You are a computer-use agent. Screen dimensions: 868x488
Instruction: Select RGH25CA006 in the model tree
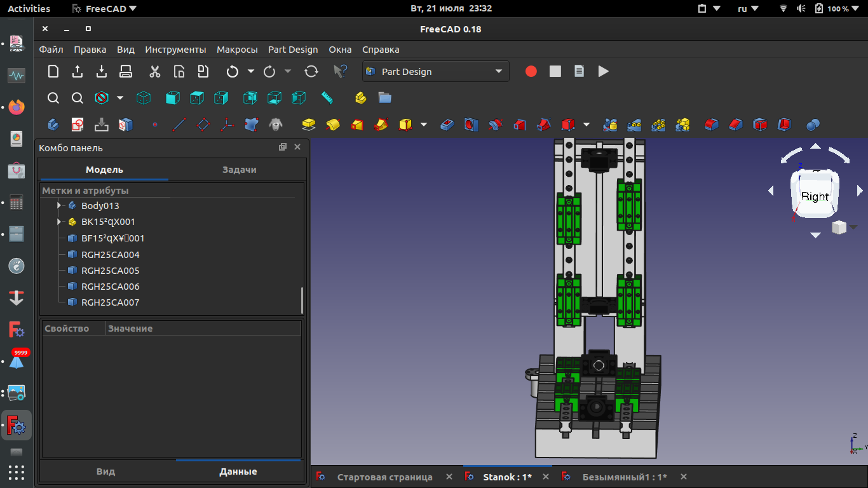click(x=110, y=287)
